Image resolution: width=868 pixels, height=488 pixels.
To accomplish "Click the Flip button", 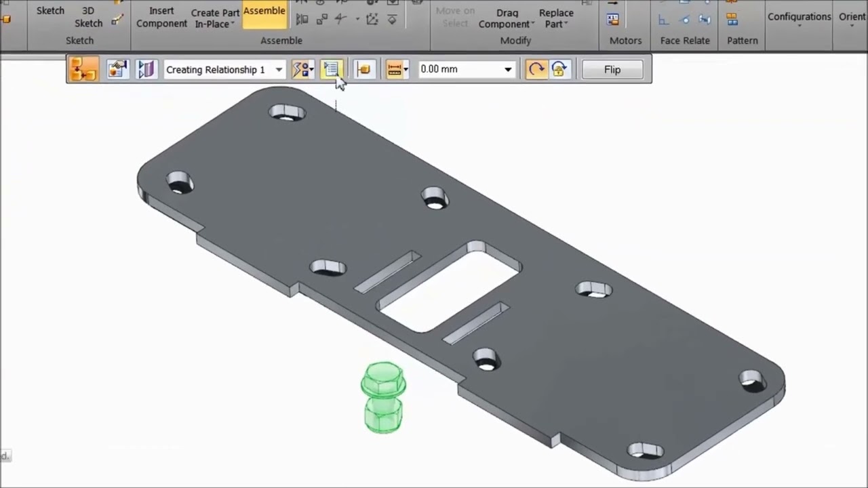I will point(612,69).
